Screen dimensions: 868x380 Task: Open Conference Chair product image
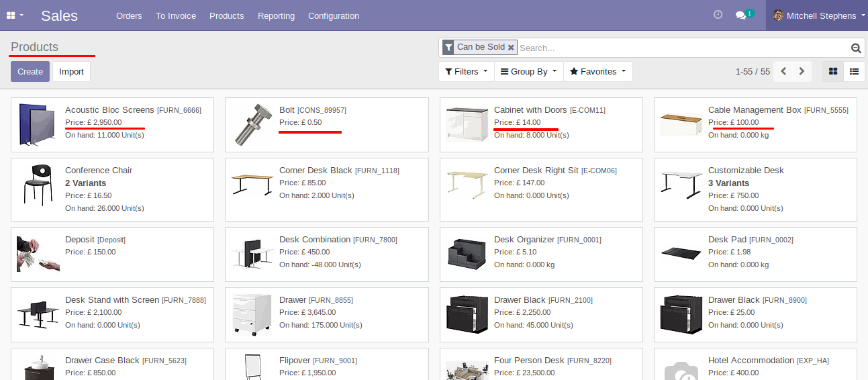(x=38, y=185)
